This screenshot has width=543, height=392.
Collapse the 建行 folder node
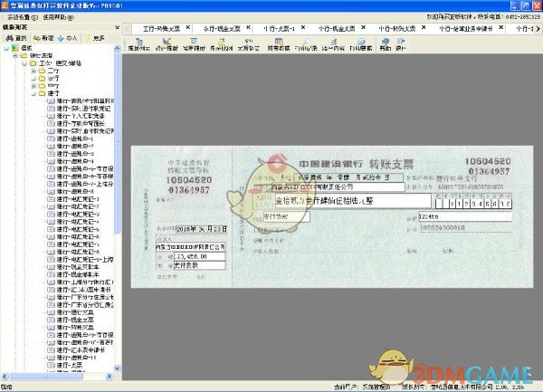point(33,93)
